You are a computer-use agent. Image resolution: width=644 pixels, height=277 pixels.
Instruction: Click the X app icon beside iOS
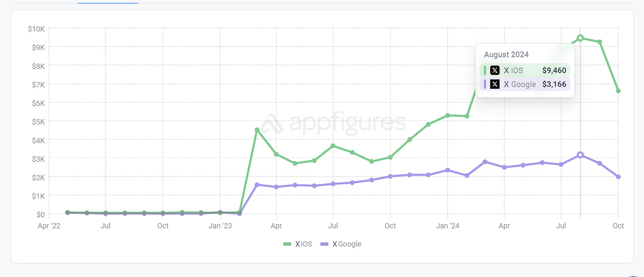click(x=495, y=70)
